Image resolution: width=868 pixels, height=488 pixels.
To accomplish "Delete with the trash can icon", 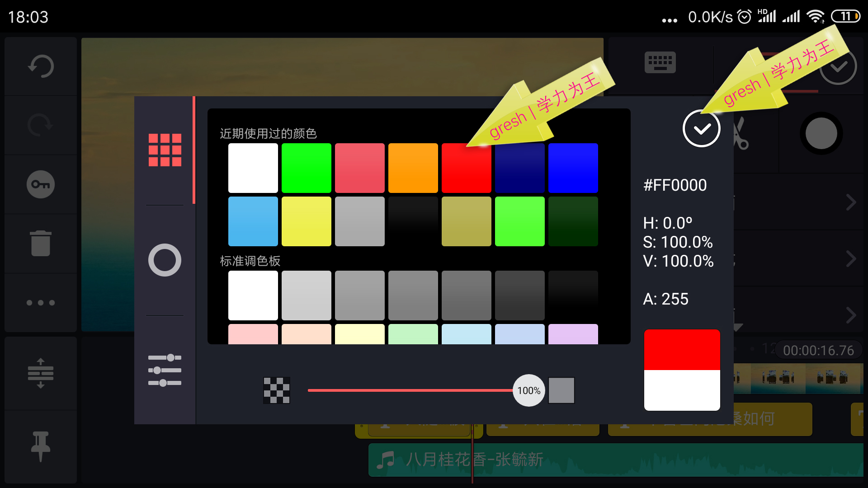I will pos(41,243).
